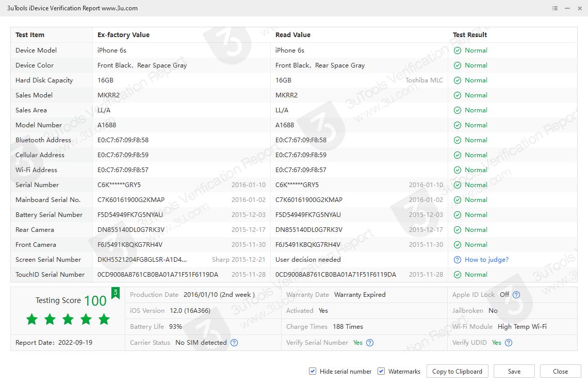Click the Testing Score value 100
The image size is (588, 386).
tap(95, 300)
